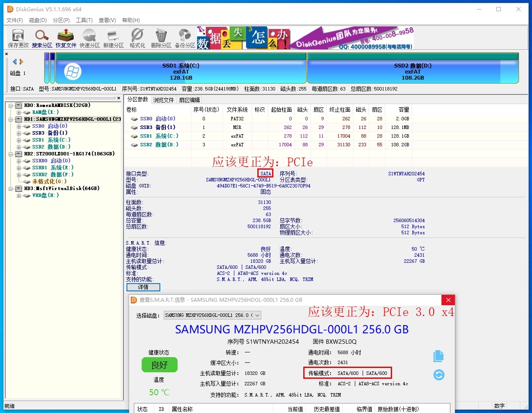Image resolution: width=532 pixels, height=413 pixels.
Task: Open the 工具(T) menu
Action: pos(84,20)
